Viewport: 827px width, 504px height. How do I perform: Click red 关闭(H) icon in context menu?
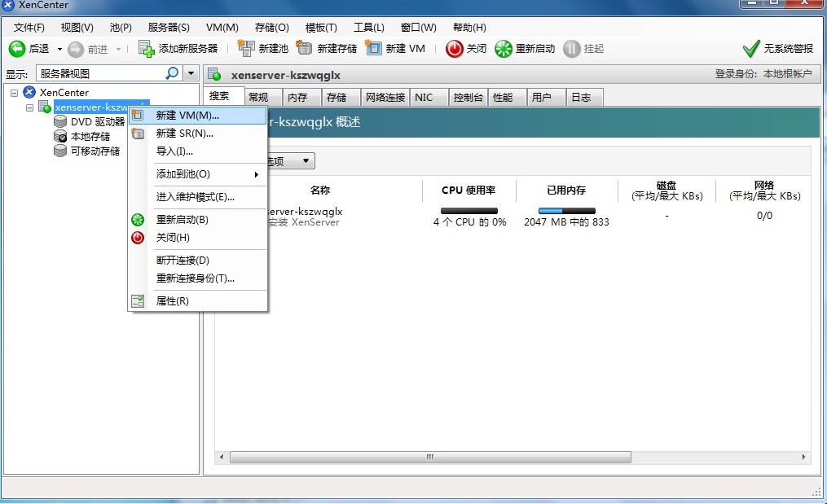138,238
